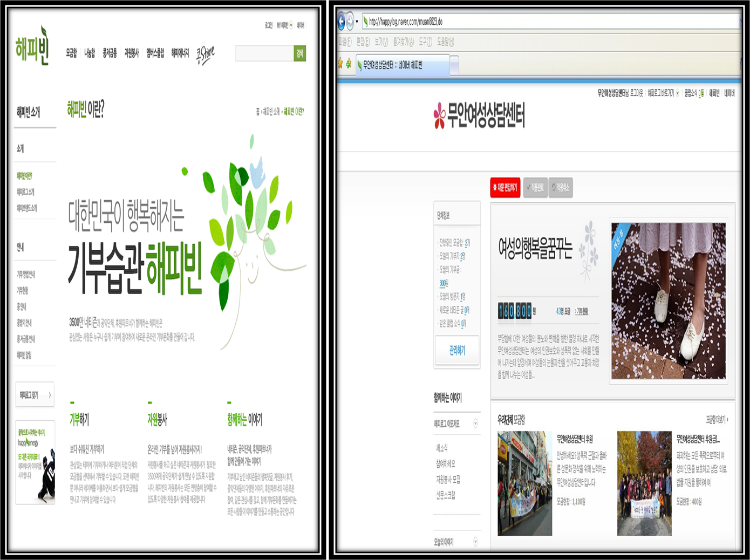Open the 해피로그 찾기 arrow box
The image size is (750, 560).
[x=35, y=395]
